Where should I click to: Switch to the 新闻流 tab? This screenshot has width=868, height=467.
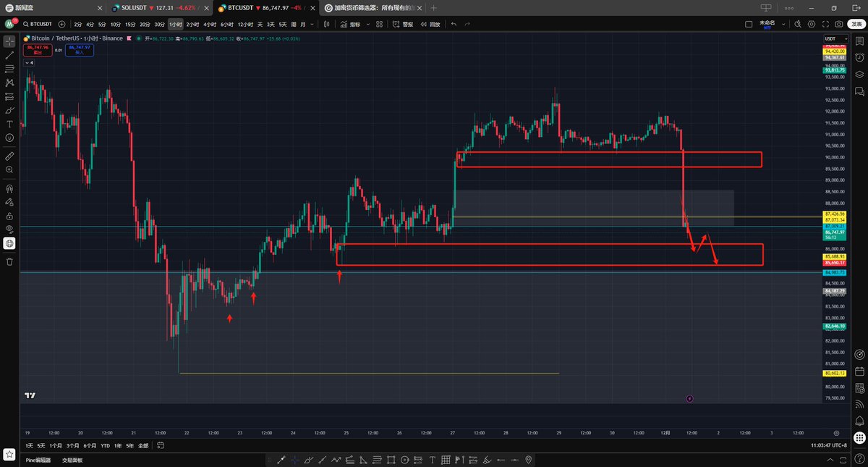[54, 8]
